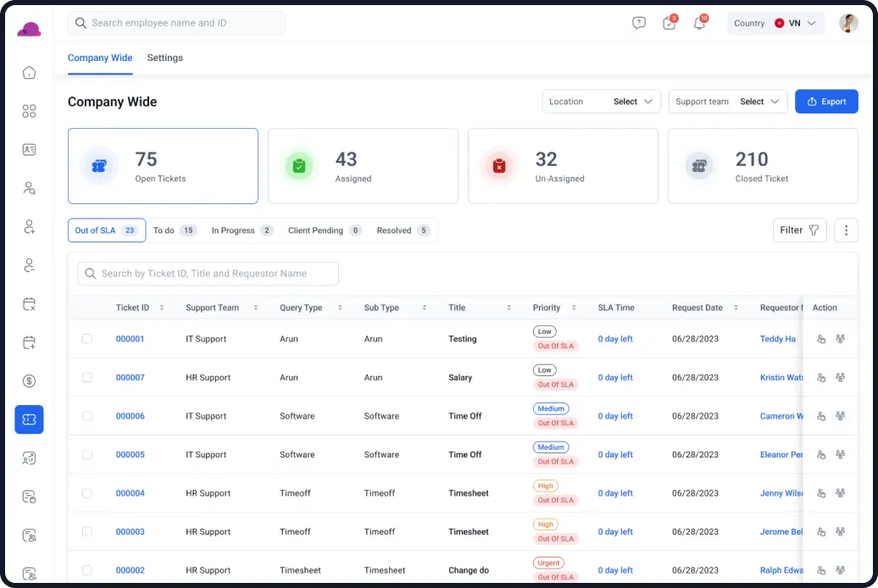Tick the checkbox for ticket 000006
This screenshot has height=588, width=878.
[86, 416]
